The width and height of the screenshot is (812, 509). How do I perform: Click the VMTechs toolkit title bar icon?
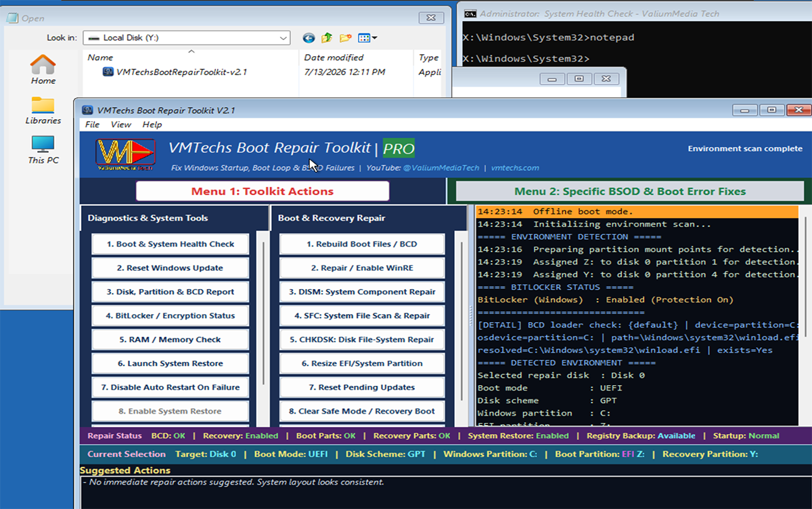click(x=87, y=110)
